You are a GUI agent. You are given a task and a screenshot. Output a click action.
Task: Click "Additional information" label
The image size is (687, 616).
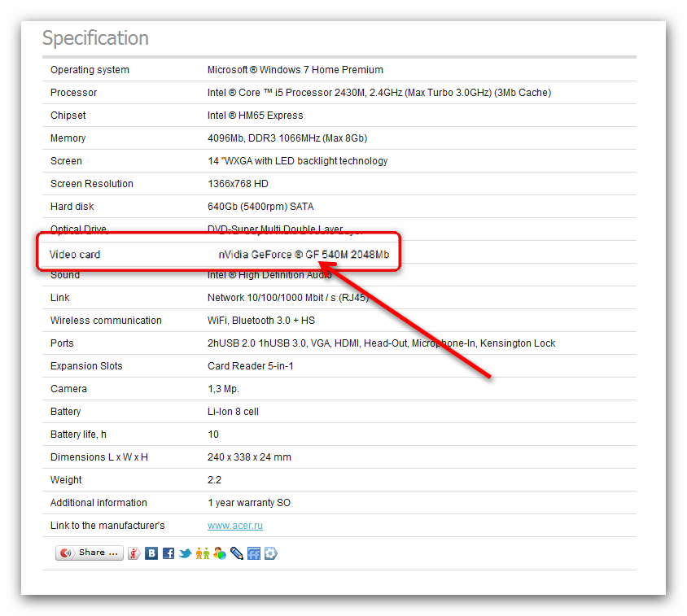98,503
